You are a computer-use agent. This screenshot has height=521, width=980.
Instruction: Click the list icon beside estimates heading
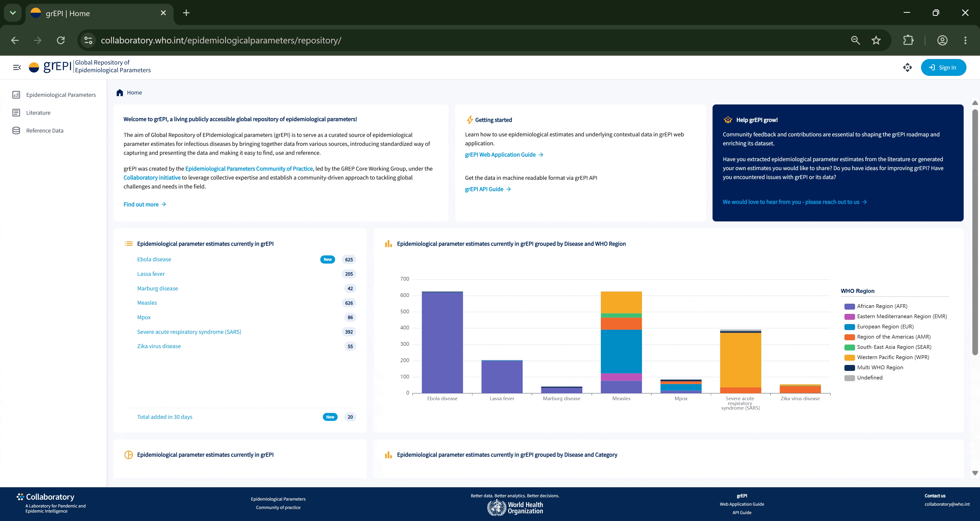(x=129, y=244)
